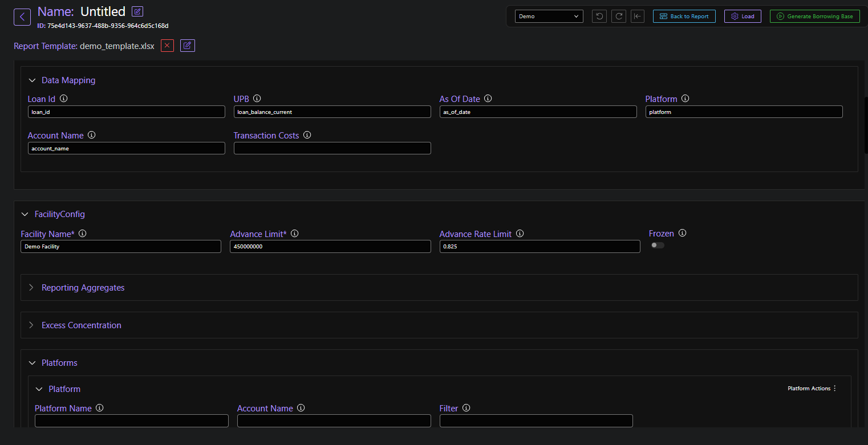Show info for Data Mapping Account Name

tap(91, 135)
